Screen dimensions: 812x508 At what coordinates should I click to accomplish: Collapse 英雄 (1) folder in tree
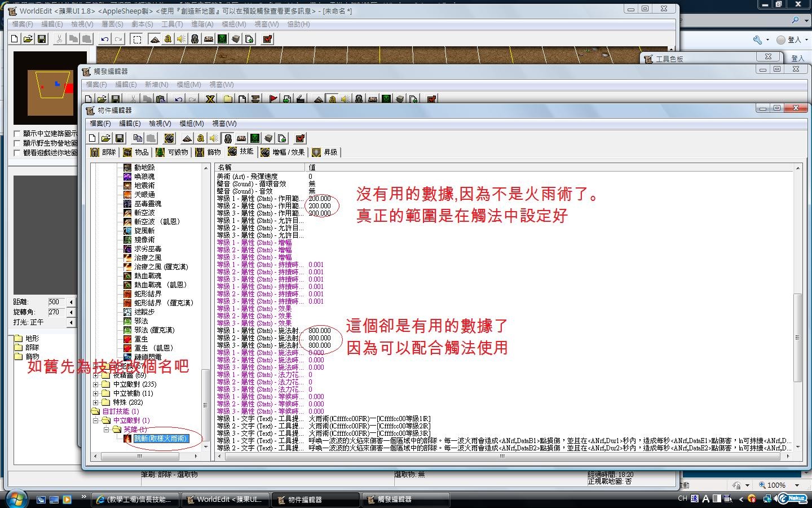pyautogui.click(x=105, y=430)
